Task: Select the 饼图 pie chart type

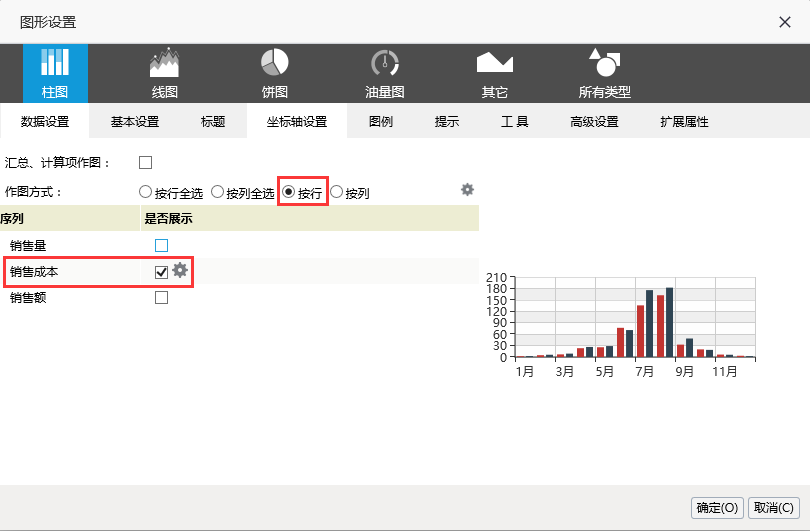Action: coord(274,73)
